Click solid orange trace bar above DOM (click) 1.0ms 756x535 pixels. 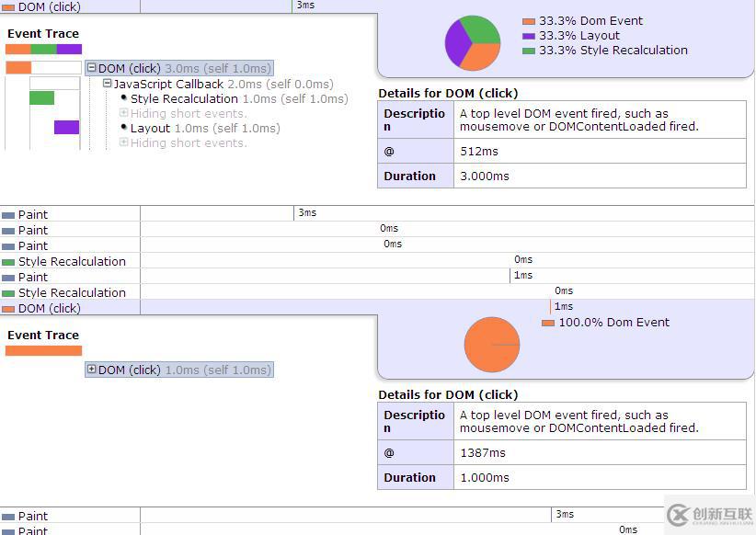point(44,350)
